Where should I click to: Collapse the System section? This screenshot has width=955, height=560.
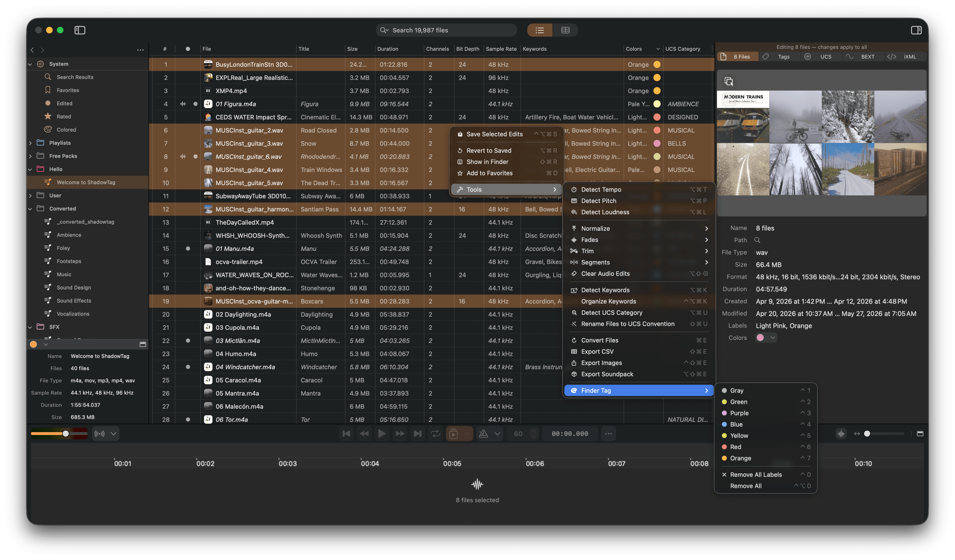pos(30,64)
